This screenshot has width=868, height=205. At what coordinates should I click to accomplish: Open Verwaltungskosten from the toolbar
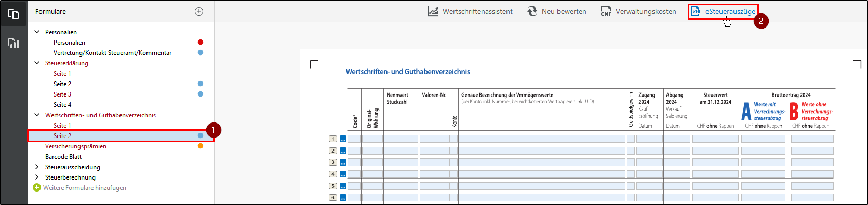(x=638, y=11)
